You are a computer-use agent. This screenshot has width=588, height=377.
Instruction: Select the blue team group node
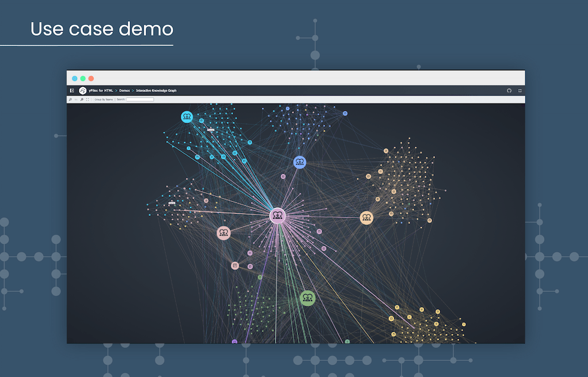point(300,162)
